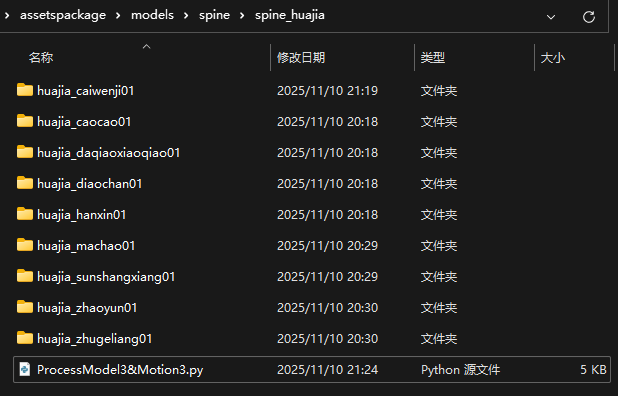Expand chevron between assetspackage and models
618x396 pixels.
(118, 16)
